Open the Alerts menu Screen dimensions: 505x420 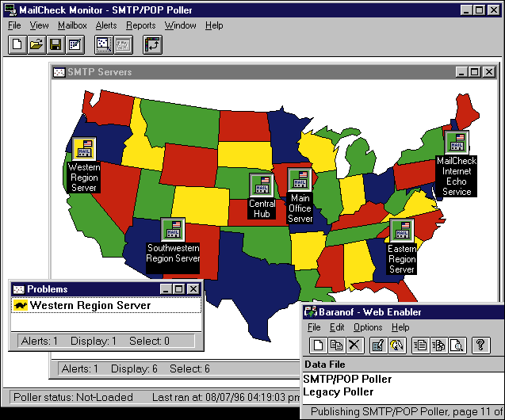click(106, 25)
